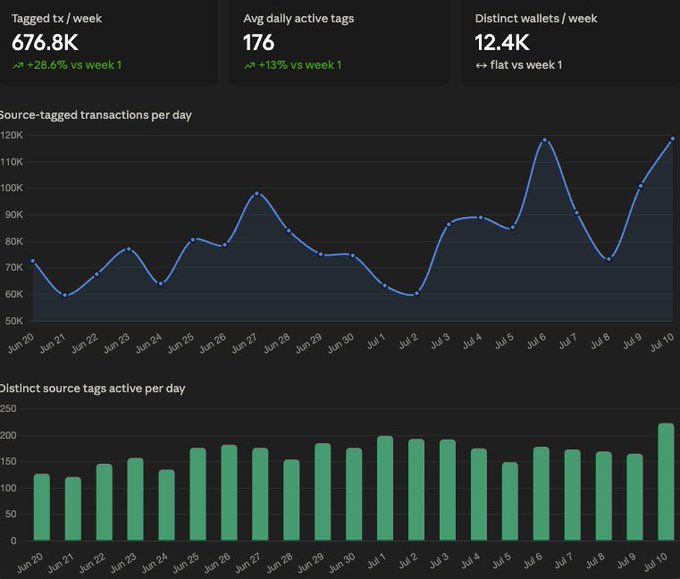Click the Jun 27 bar in tags chart

pos(260,494)
